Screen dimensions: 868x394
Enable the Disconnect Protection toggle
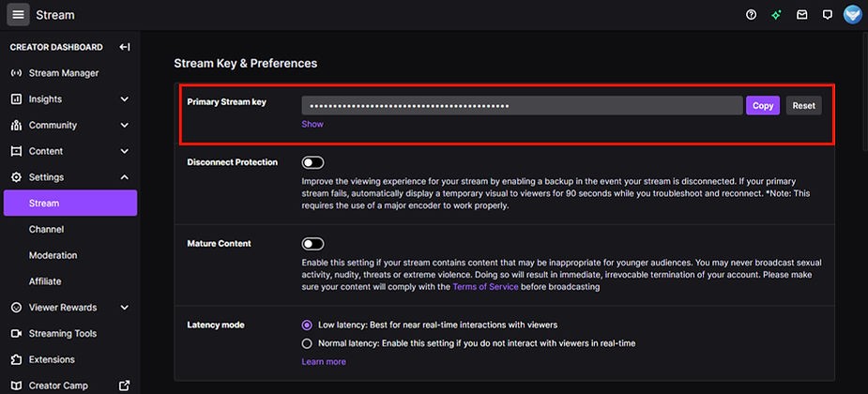pyautogui.click(x=312, y=162)
